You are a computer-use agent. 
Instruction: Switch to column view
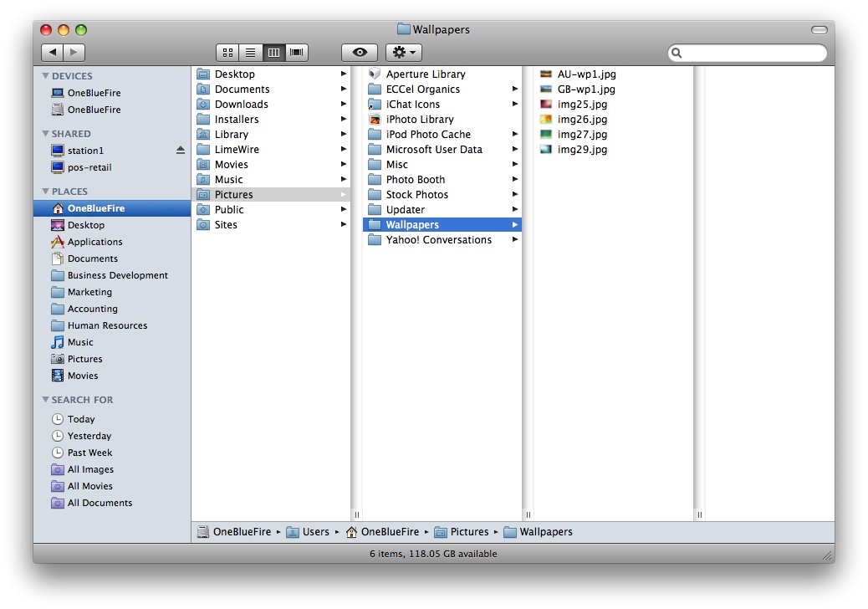273,53
